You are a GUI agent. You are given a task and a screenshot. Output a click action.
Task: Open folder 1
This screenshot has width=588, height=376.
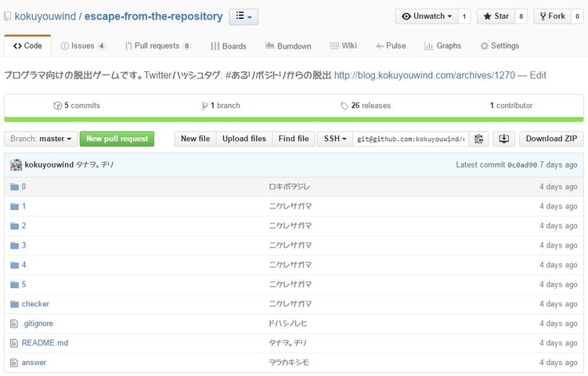click(x=23, y=206)
